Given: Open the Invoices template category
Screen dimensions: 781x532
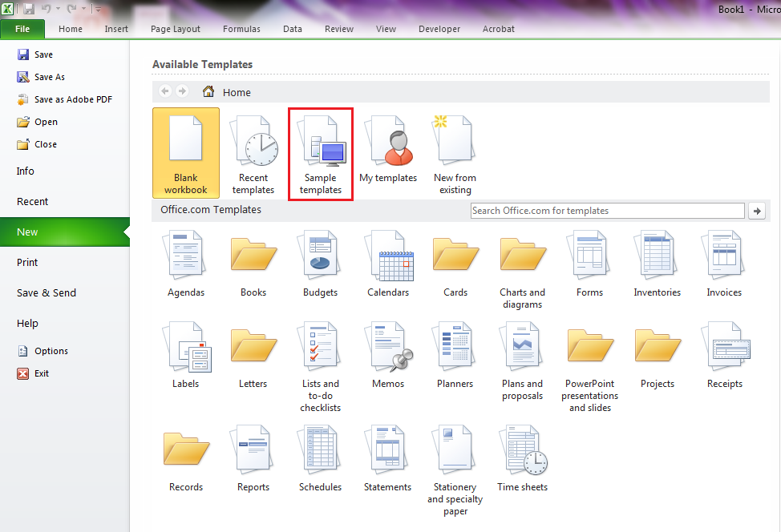Looking at the screenshot, I should tap(724, 264).
